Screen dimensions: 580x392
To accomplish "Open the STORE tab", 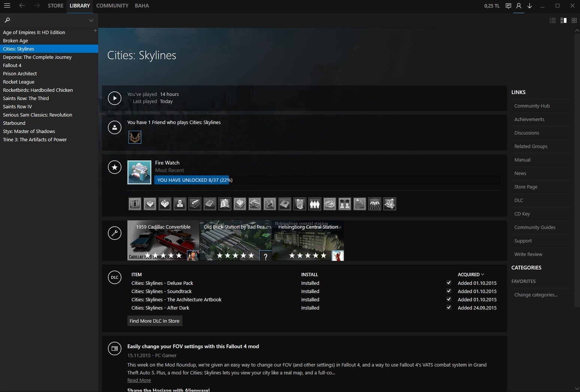I will (x=55, y=6).
